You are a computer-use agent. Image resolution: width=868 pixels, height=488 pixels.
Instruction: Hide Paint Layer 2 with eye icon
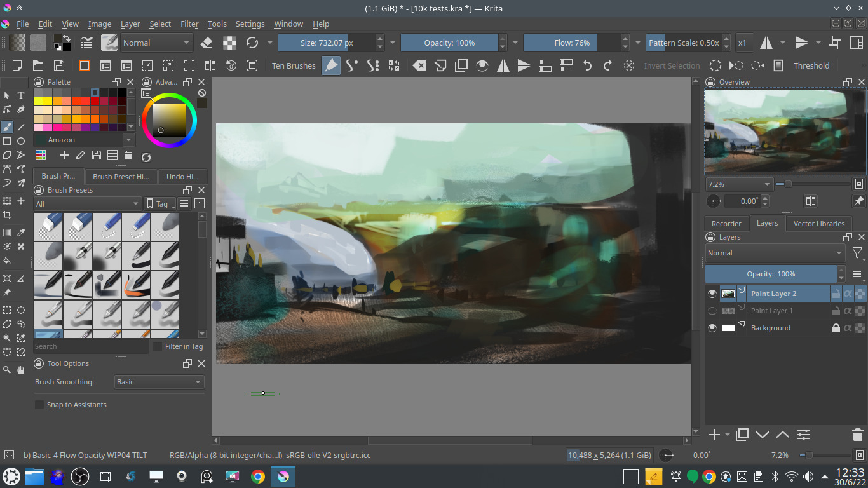coord(712,294)
